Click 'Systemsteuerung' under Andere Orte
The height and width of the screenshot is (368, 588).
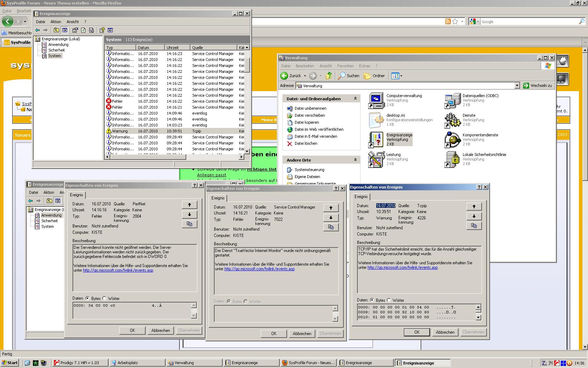pyautogui.click(x=309, y=170)
